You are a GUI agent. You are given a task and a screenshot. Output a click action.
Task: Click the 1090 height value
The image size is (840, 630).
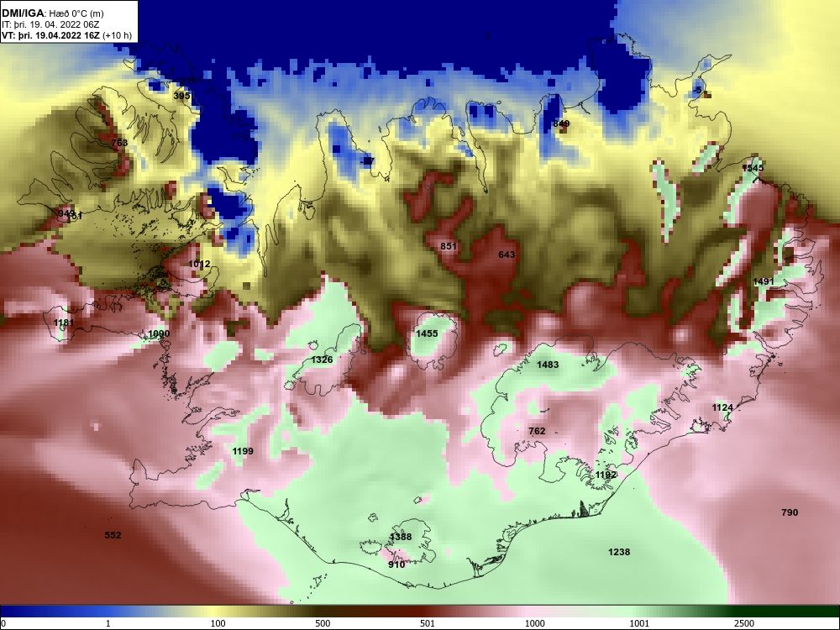tap(159, 333)
